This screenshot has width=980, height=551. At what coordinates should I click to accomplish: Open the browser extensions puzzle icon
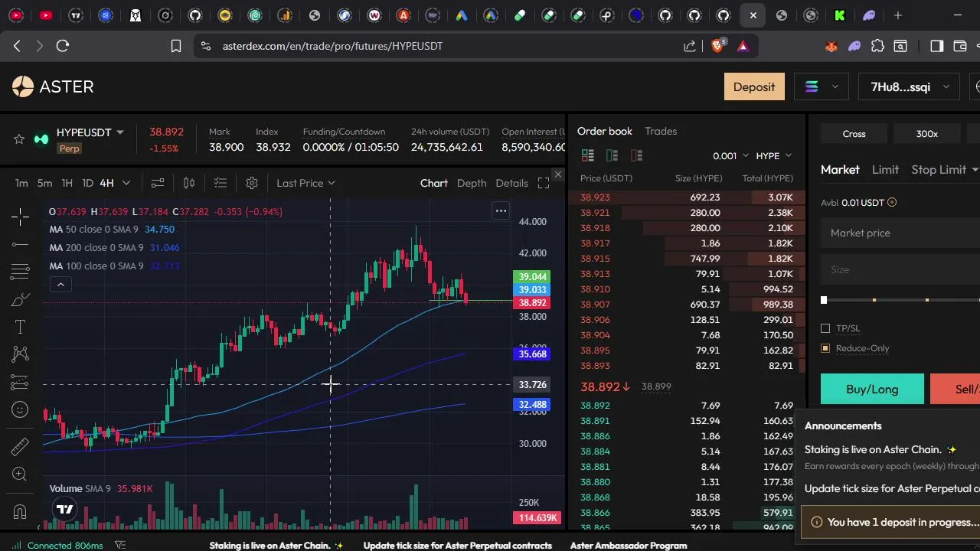click(x=878, y=46)
